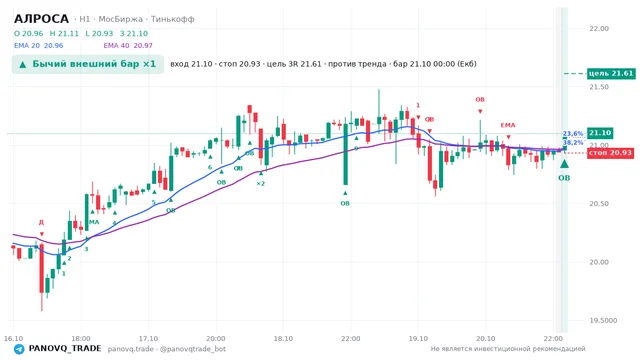The image size is (640, 360).
Task: Click the L 20.93 low value
Action: click(99, 33)
